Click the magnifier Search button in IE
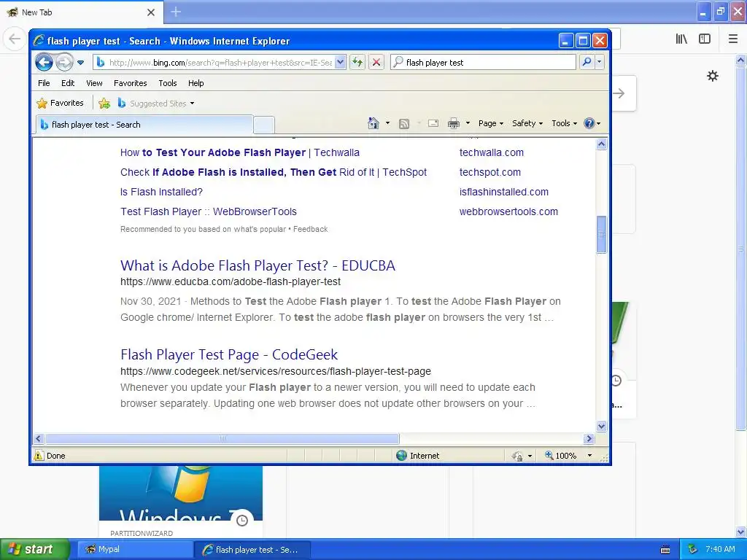747x560 pixels. pos(587,62)
